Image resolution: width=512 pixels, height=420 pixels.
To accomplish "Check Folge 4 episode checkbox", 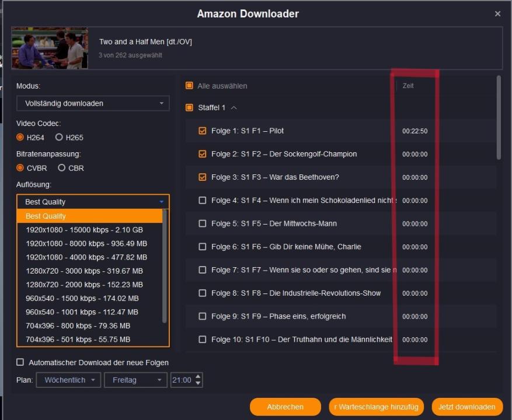I will 203,200.
